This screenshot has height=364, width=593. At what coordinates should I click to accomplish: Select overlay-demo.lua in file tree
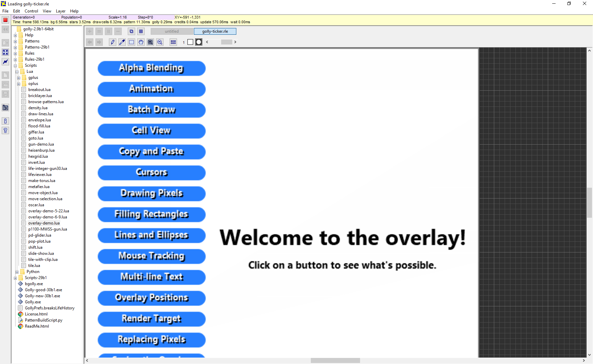coord(44,223)
